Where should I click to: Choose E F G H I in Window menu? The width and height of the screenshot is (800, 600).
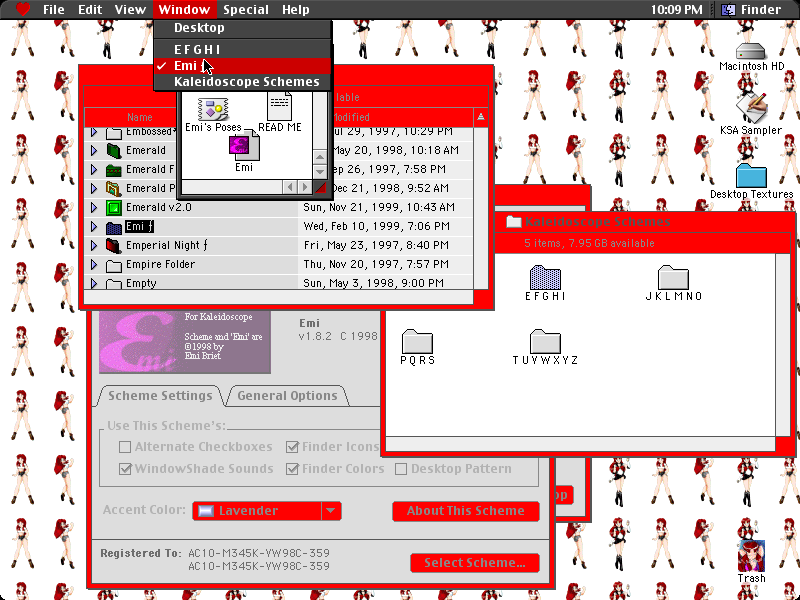pyautogui.click(x=243, y=49)
